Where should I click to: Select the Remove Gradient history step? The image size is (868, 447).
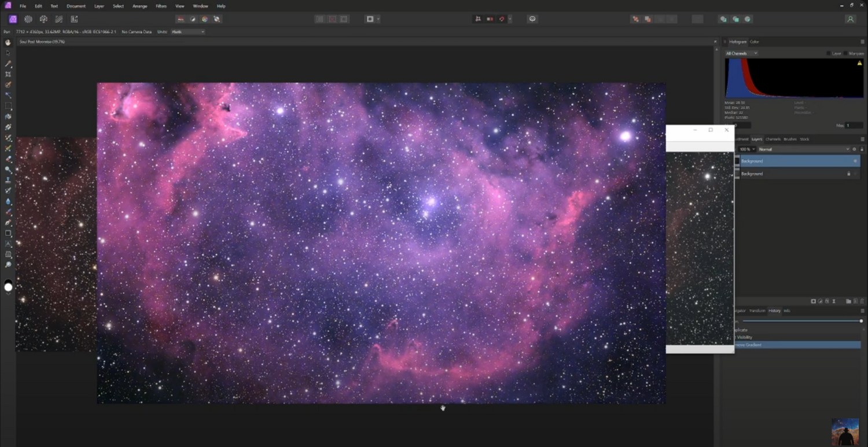click(797, 345)
